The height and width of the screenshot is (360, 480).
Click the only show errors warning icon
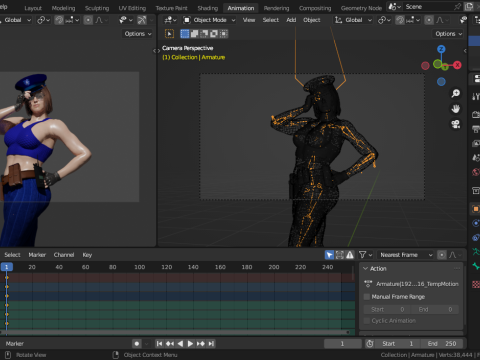click(x=350, y=255)
